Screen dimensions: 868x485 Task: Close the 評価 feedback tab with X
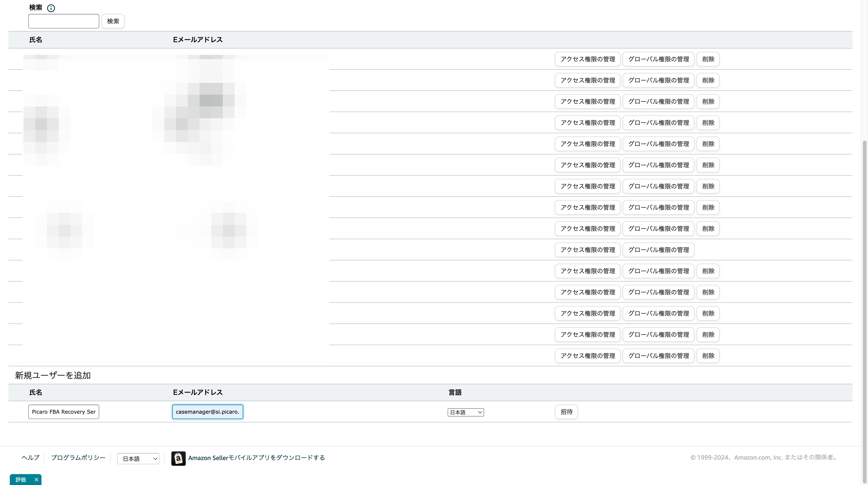[36, 480]
